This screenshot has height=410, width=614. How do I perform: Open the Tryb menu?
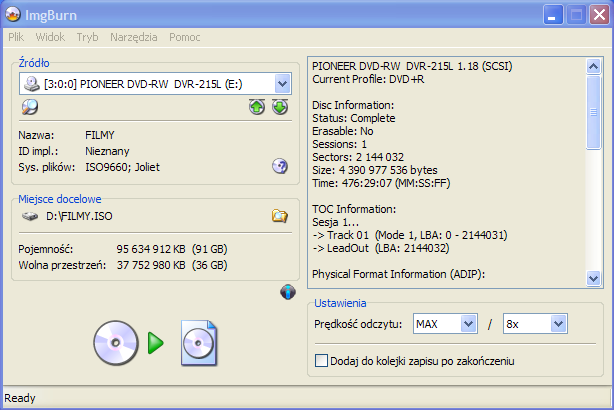(87, 37)
